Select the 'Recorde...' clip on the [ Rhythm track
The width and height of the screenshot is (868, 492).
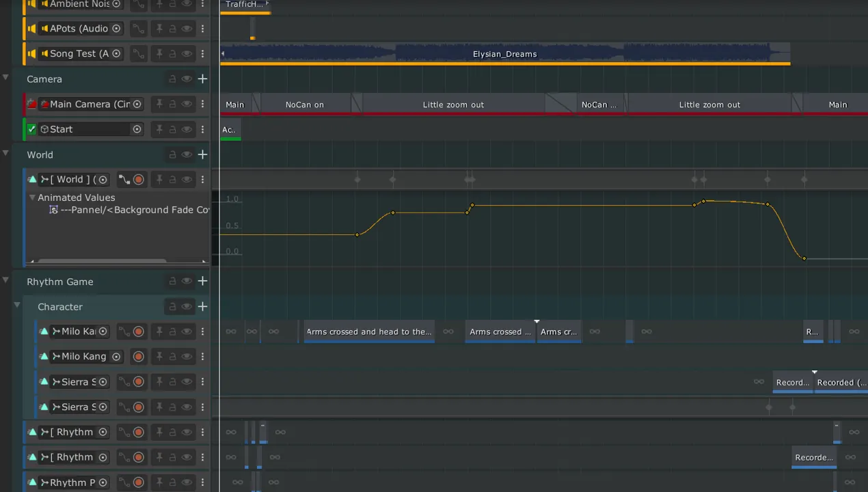click(x=814, y=458)
